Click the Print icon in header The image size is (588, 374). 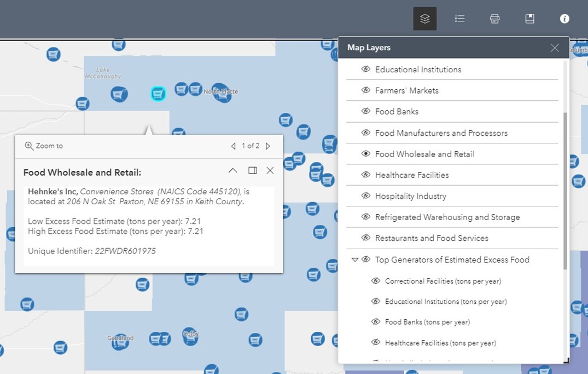(x=494, y=19)
